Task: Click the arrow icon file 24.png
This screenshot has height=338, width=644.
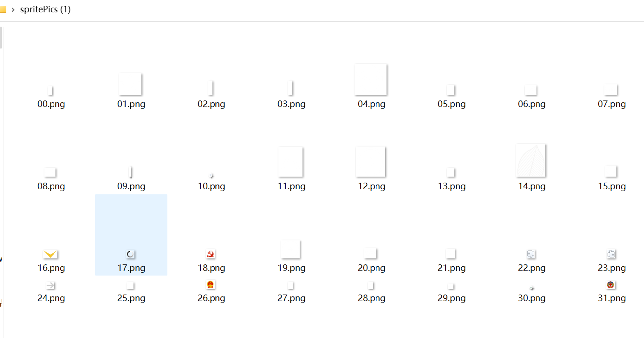Action: [51, 285]
